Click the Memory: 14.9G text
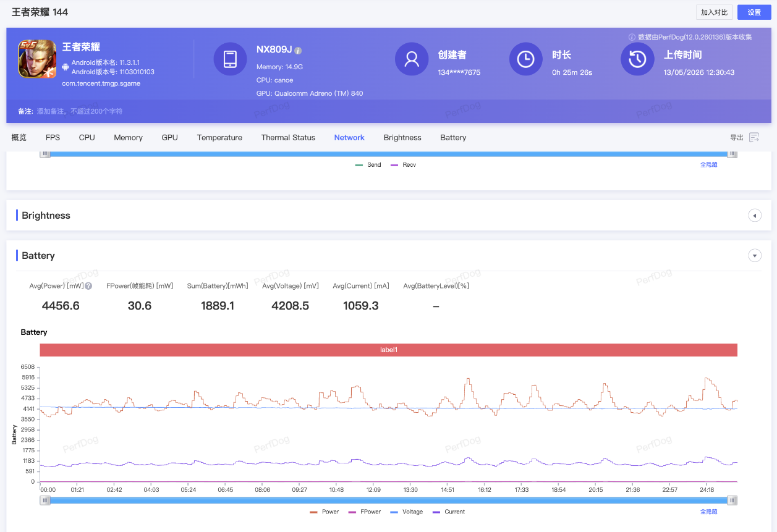 279,67
